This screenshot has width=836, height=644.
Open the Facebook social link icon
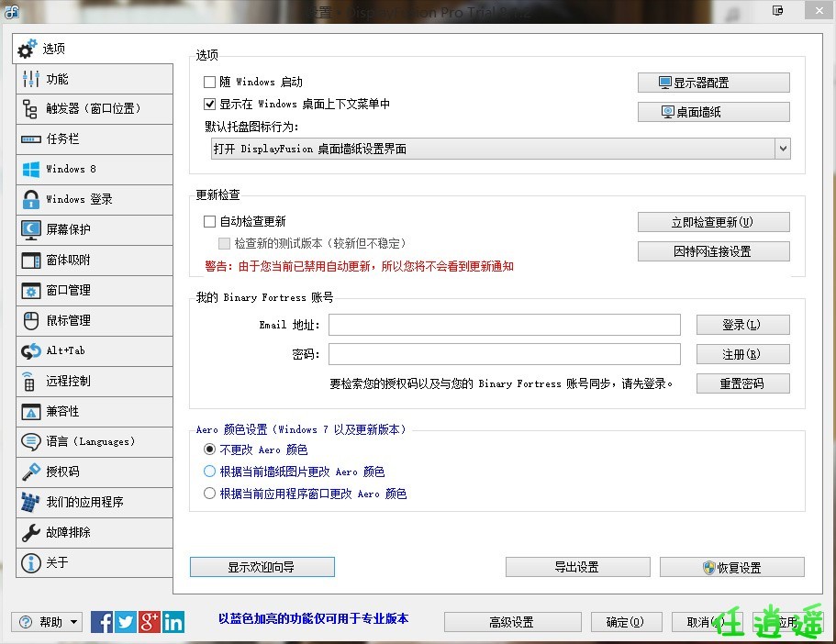click(x=102, y=622)
